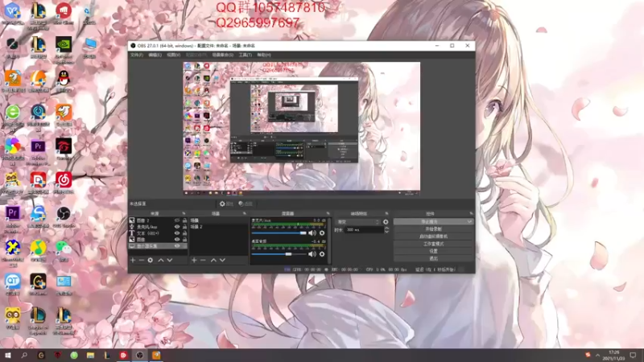Toggle visibility of 麦克风/Aux source
The image size is (644, 362).
177,227
